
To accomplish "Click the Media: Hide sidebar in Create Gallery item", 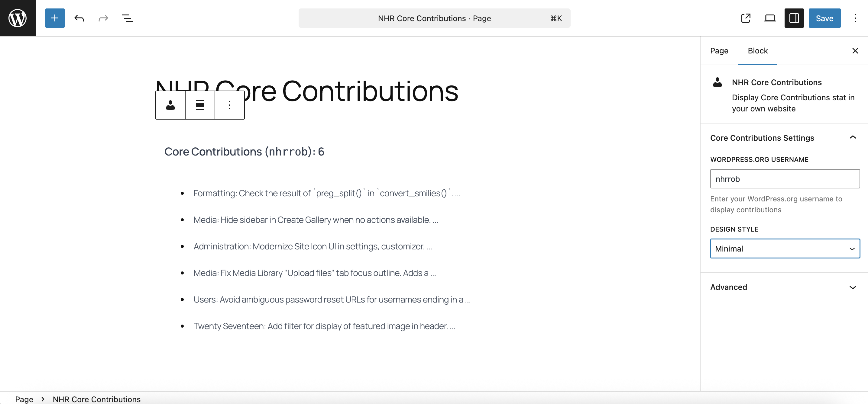I will click(x=316, y=220).
